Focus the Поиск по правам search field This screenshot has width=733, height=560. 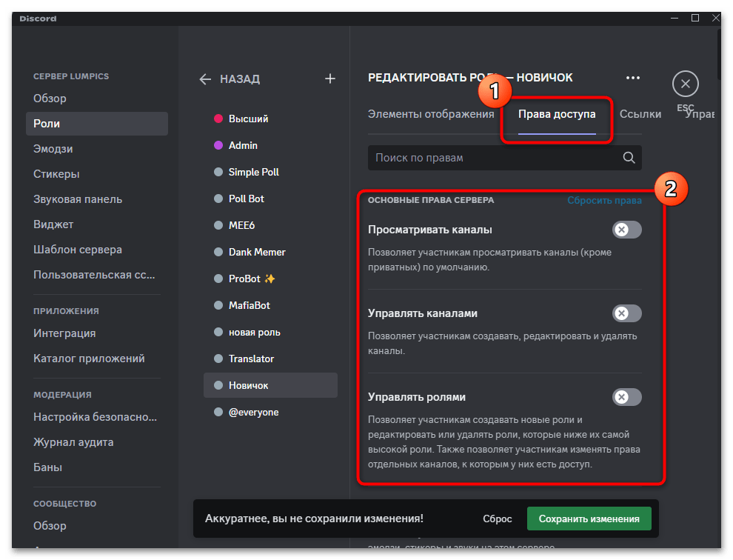click(x=492, y=158)
